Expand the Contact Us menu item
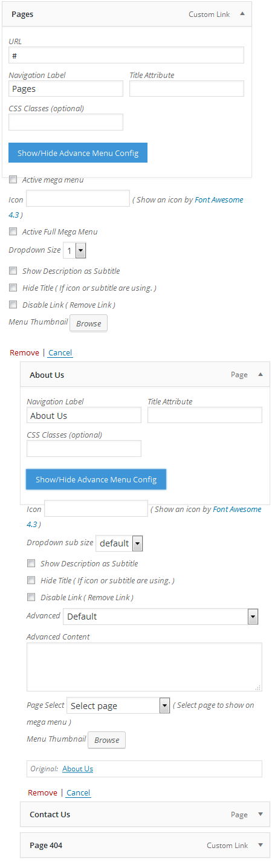Viewport: 275px width, 868px height. tap(260, 814)
